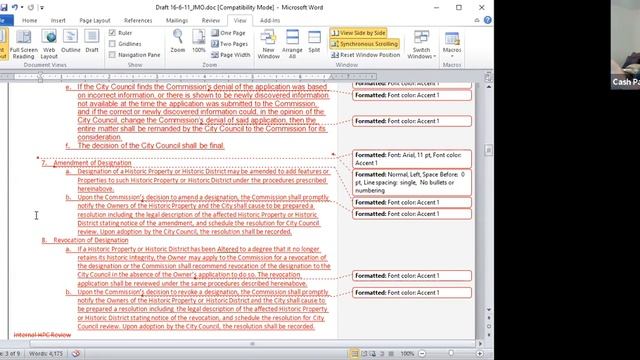
Task: Click the Font: Arial, 11 pt revision balloon
Action: coord(412,159)
